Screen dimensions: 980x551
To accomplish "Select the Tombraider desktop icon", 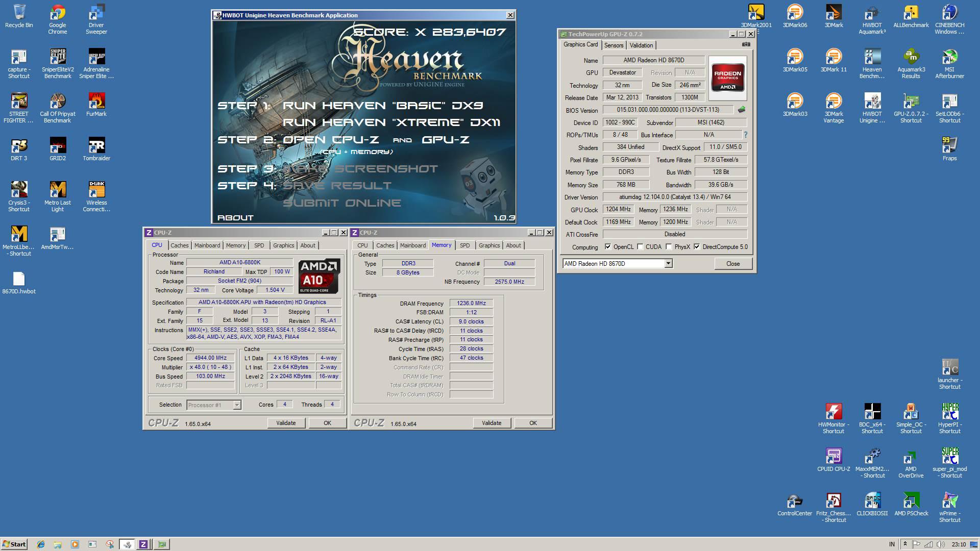I will click(x=96, y=149).
